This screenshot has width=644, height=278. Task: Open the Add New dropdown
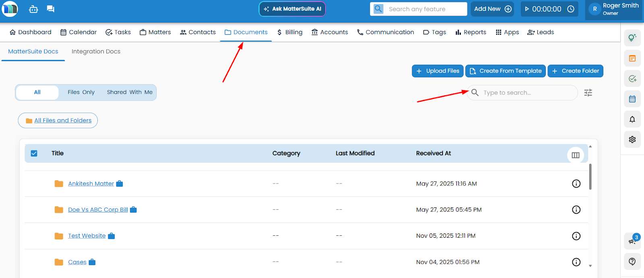492,9
